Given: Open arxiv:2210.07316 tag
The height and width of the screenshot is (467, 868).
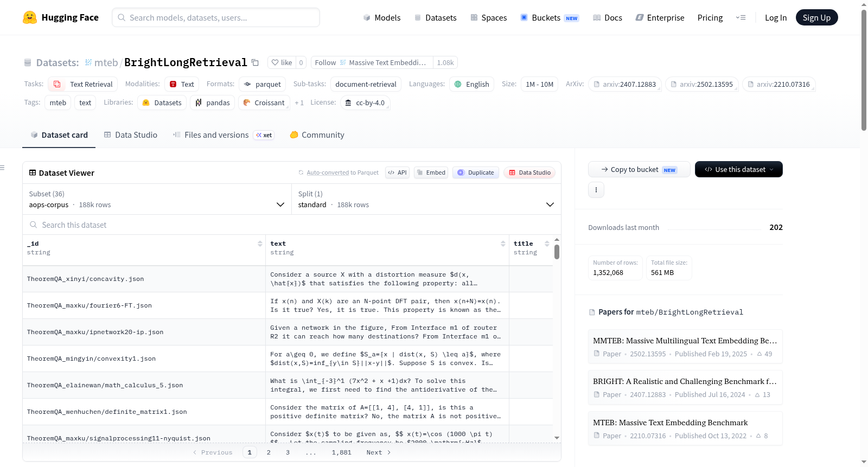Looking at the screenshot, I should click(x=779, y=84).
